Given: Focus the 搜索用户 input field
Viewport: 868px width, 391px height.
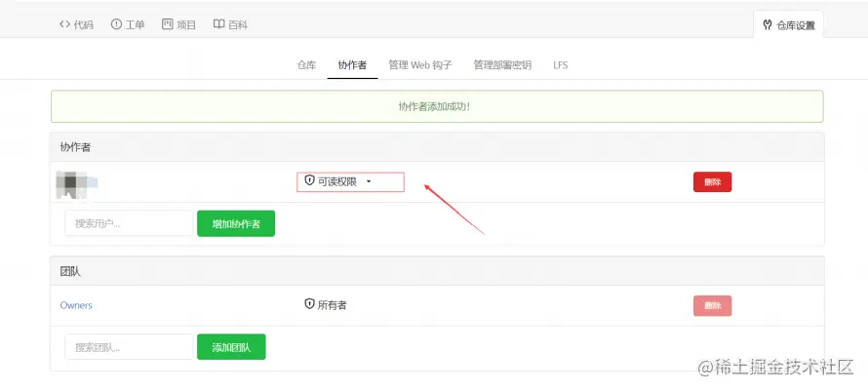Looking at the screenshot, I should click(x=129, y=223).
